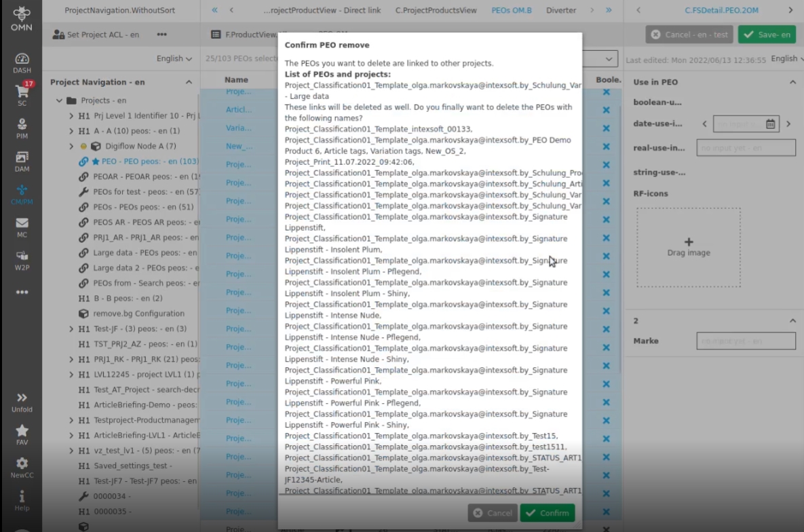
Task: Click the Marke input field
Action: click(x=746, y=341)
